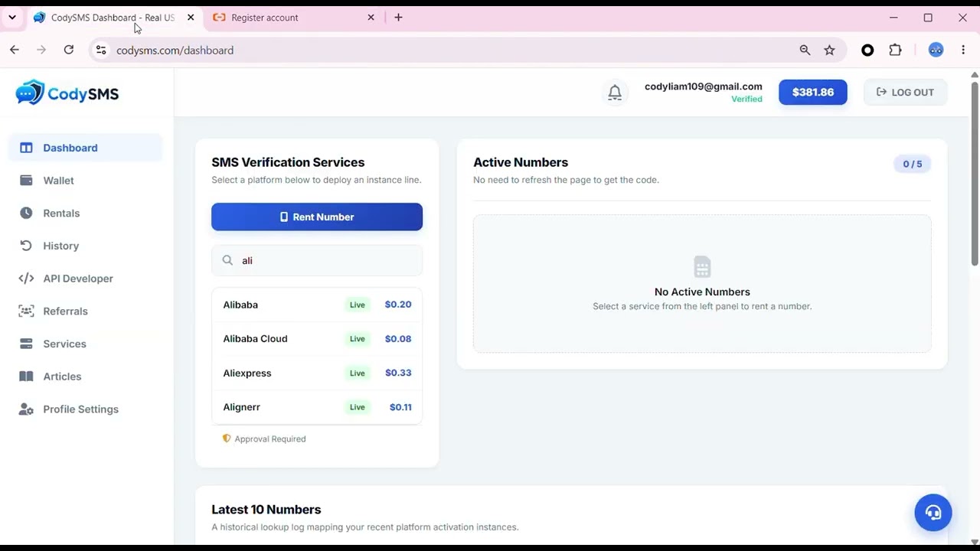Click the SIM card icon in Active Numbers
Screen dimensions: 980x551
[x=702, y=267]
